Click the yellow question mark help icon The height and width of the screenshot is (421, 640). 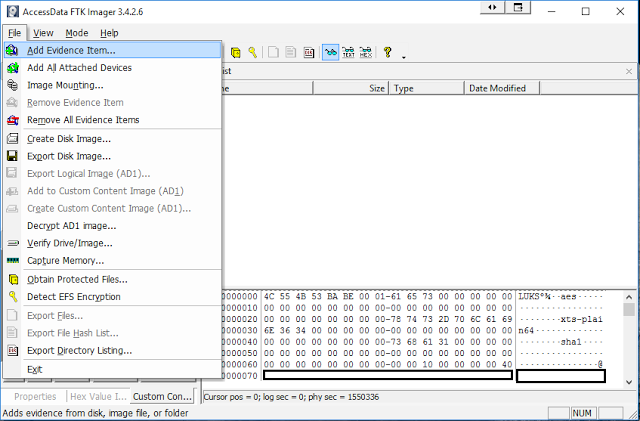[x=387, y=52]
